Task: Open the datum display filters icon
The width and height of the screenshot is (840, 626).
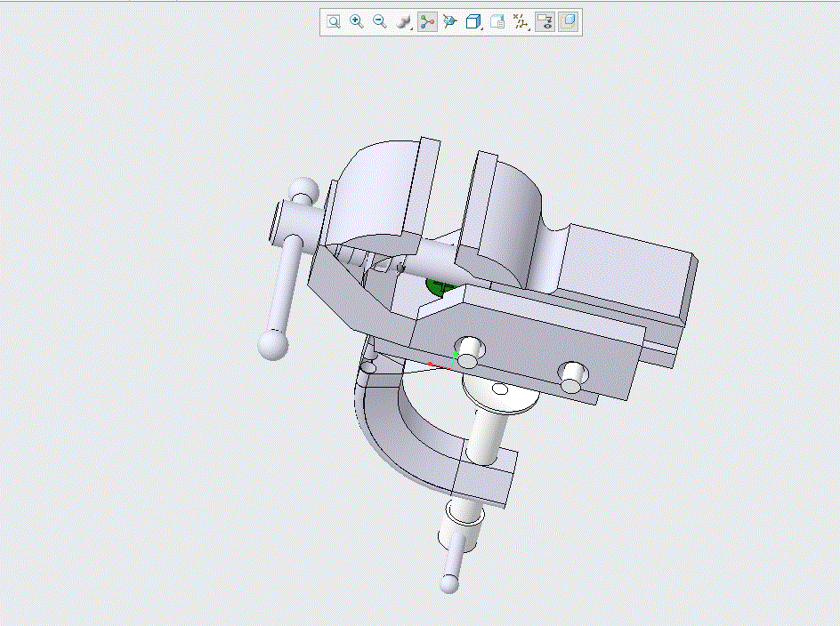Action: pyautogui.click(x=521, y=22)
